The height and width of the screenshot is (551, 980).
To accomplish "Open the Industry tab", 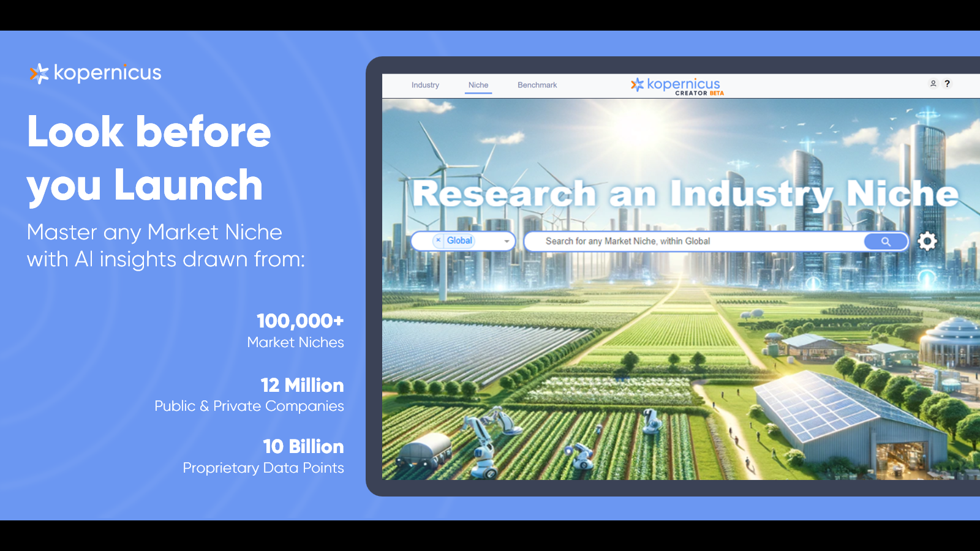I will pos(425,85).
